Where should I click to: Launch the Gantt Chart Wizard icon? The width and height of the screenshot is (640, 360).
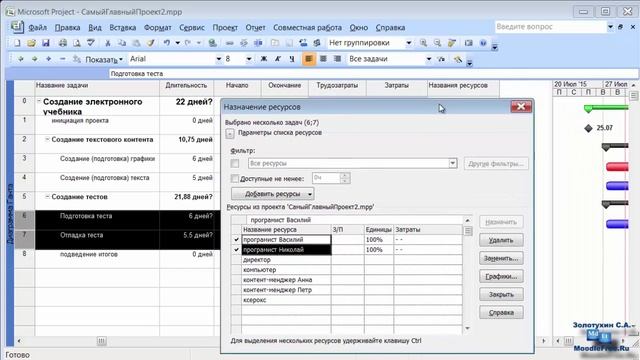pos(458,59)
